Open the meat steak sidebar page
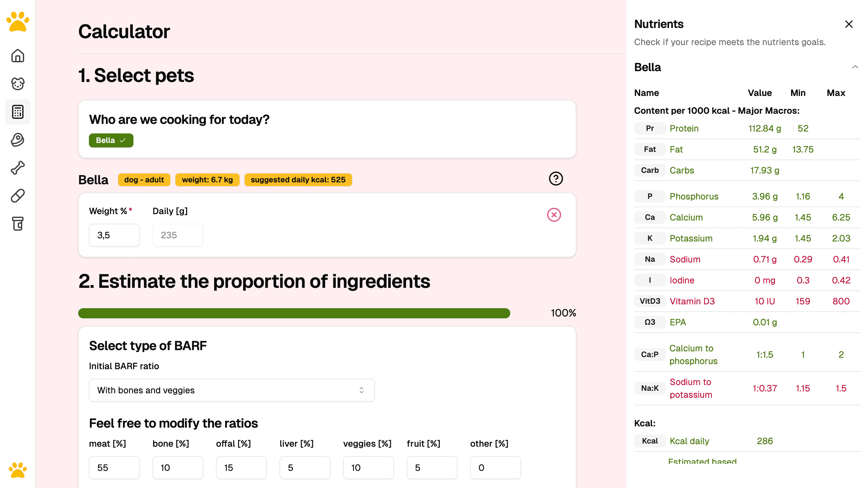Viewport: 868px width, 488px height. click(17, 140)
